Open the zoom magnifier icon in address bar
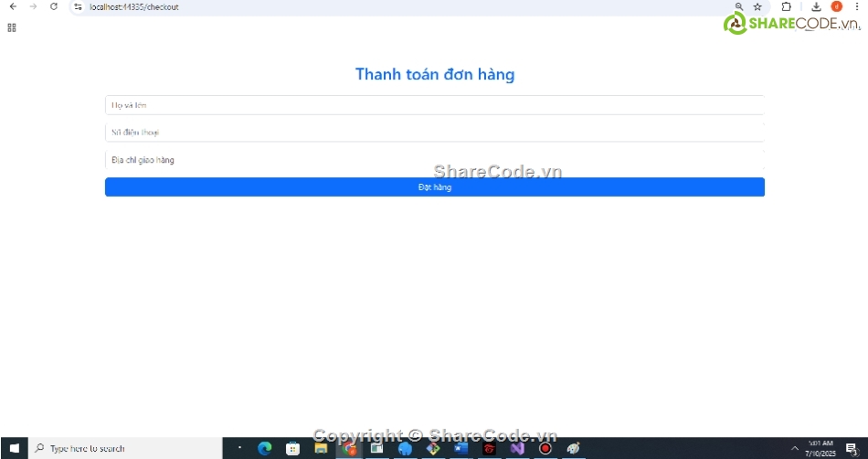The height and width of the screenshot is (459, 868). 739,6
